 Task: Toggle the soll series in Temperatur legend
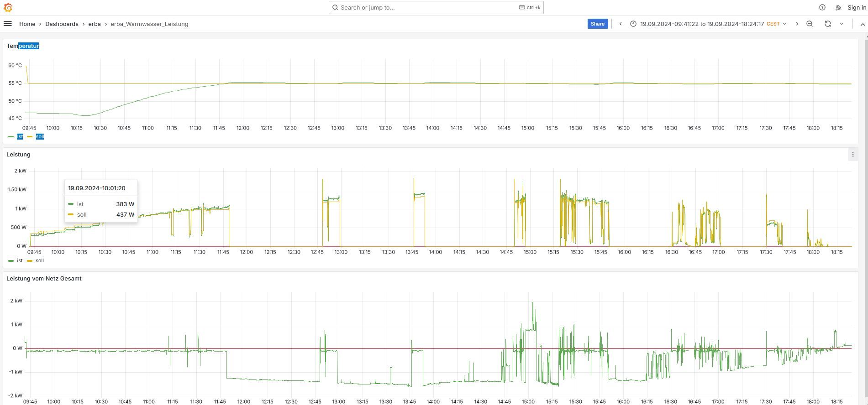[40, 136]
